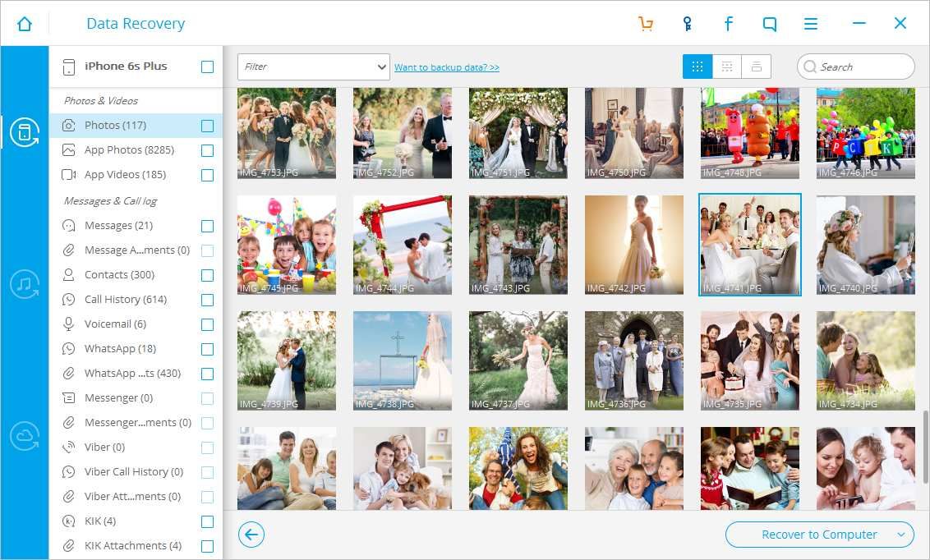The height and width of the screenshot is (560, 930).
Task: Click the thumbnail panel vertical scrollbar
Action: coord(925,448)
